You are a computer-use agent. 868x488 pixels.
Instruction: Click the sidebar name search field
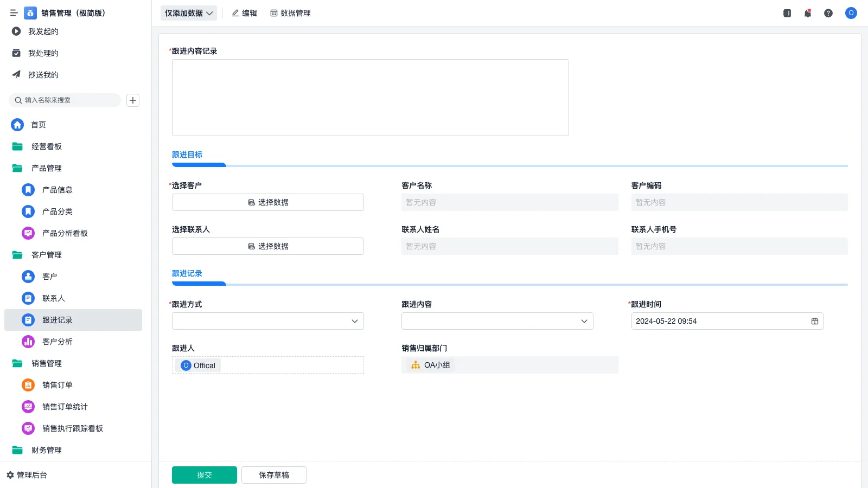click(x=65, y=100)
